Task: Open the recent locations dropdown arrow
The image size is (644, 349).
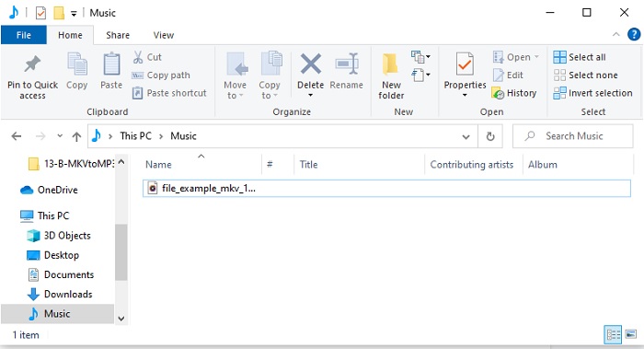Action: click(60, 135)
